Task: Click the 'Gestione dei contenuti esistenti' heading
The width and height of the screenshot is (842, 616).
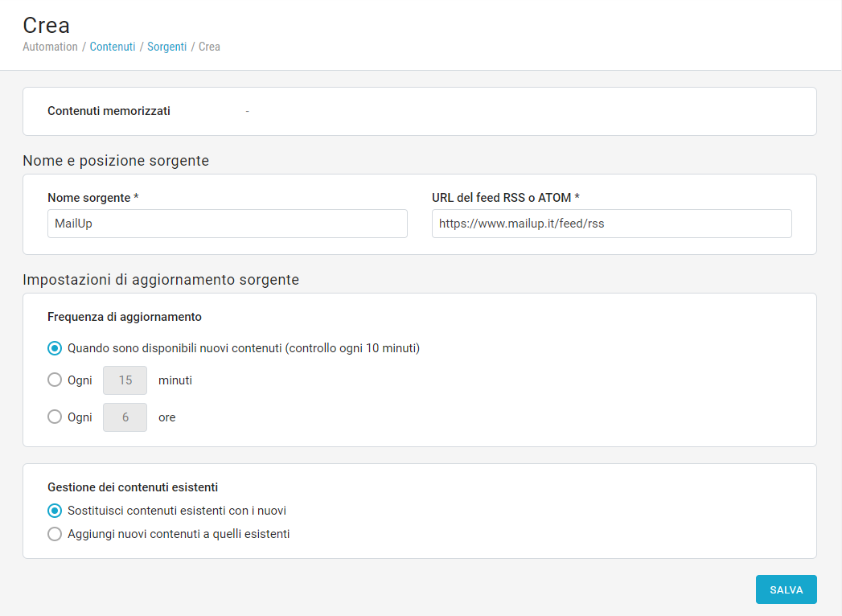Action: pyautogui.click(x=133, y=487)
